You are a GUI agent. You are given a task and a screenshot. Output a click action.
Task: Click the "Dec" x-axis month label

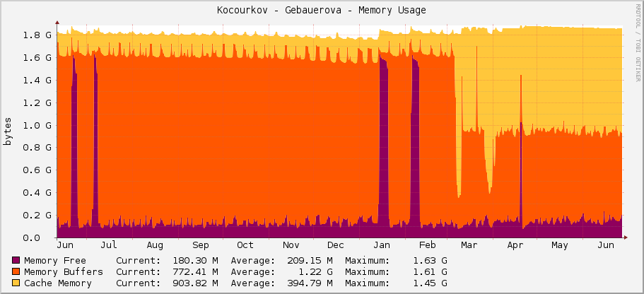(x=335, y=245)
